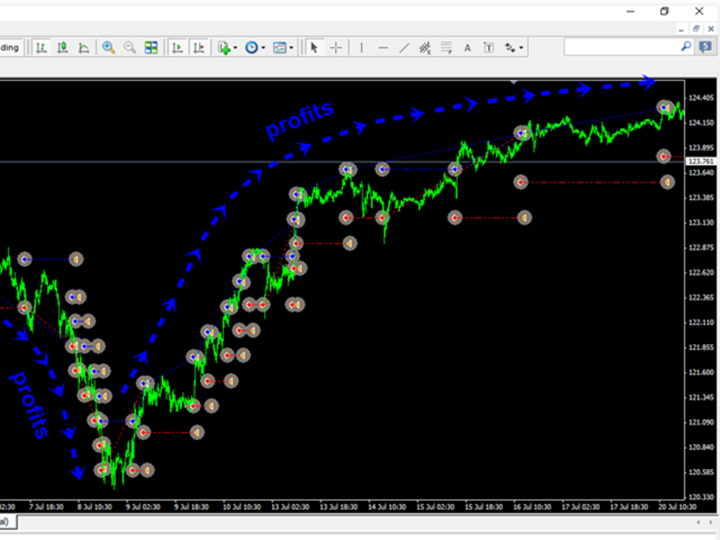Expand the indicators dropdown arrow
The height and width of the screenshot is (540, 720).
point(236,48)
